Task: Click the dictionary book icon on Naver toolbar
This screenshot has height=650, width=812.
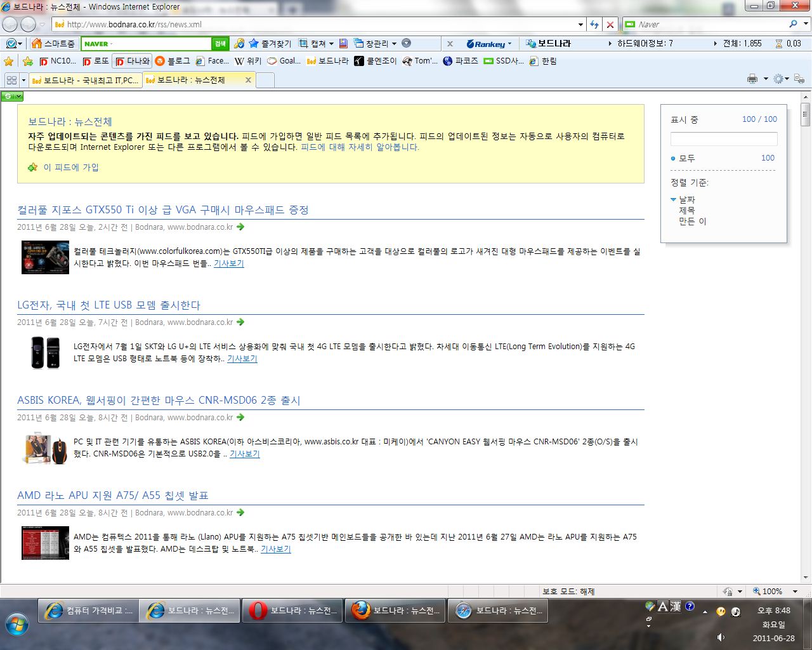Action: (343, 44)
